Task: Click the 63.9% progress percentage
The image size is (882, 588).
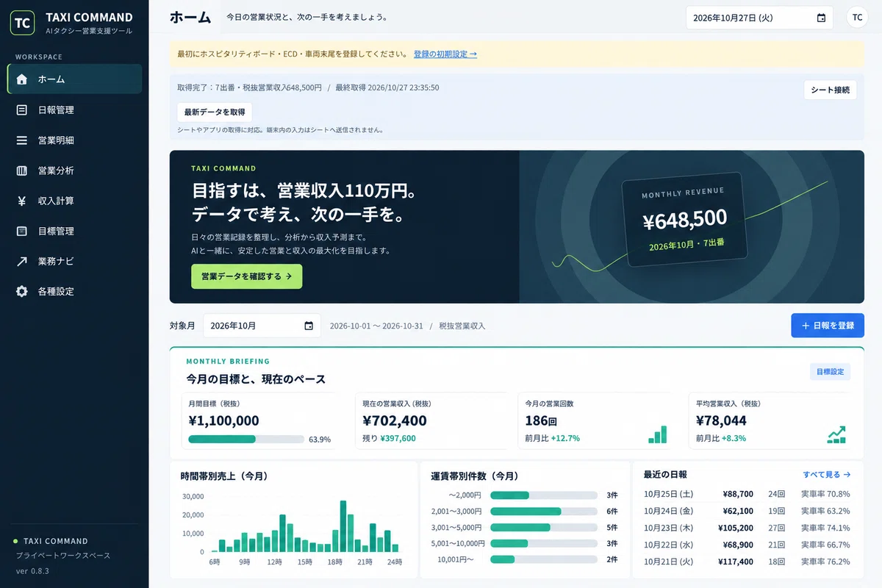Action: tap(320, 440)
